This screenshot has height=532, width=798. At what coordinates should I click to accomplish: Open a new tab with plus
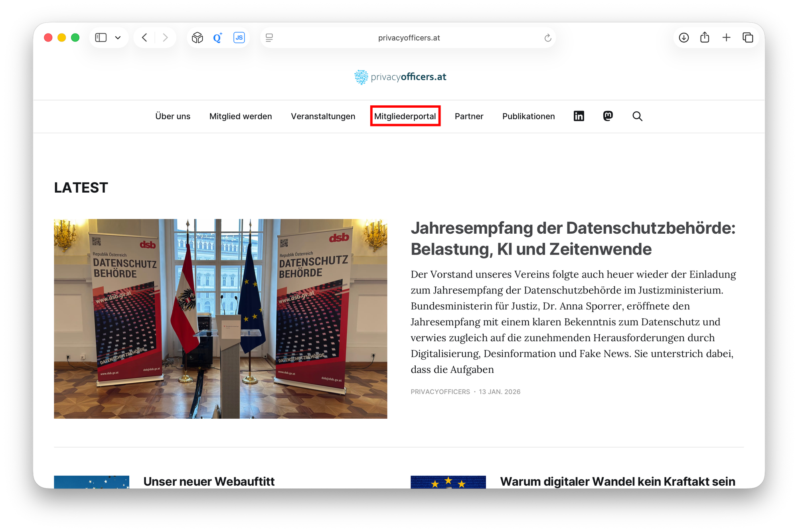point(726,37)
